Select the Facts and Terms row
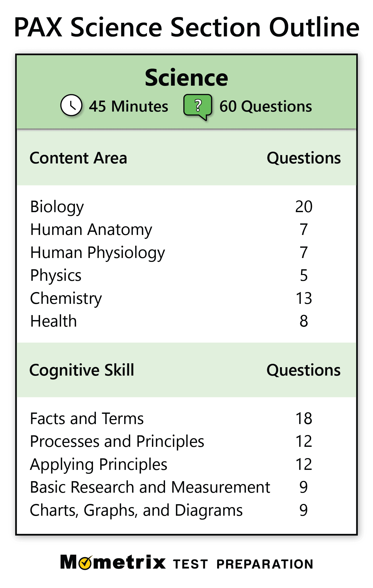The image size is (373, 588). pyautogui.click(x=186, y=419)
